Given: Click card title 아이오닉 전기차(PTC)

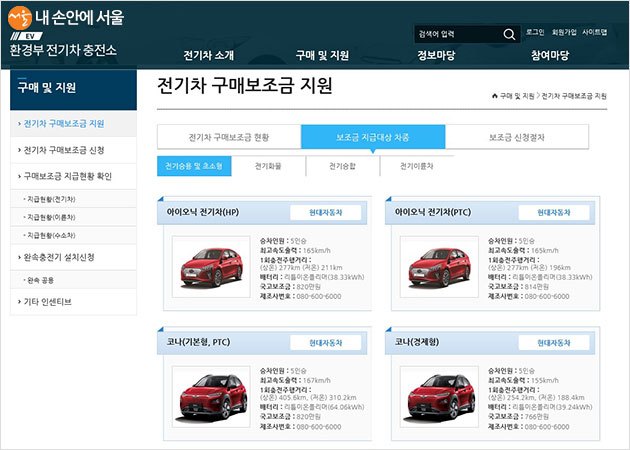Looking at the screenshot, I should (433, 212).
